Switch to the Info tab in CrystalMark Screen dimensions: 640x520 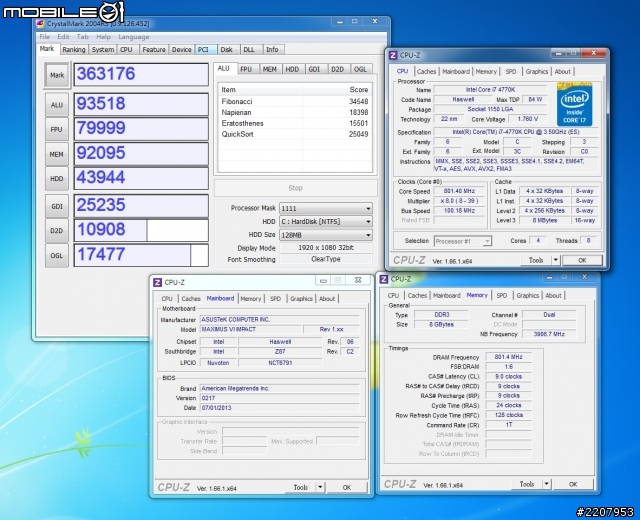272,49
